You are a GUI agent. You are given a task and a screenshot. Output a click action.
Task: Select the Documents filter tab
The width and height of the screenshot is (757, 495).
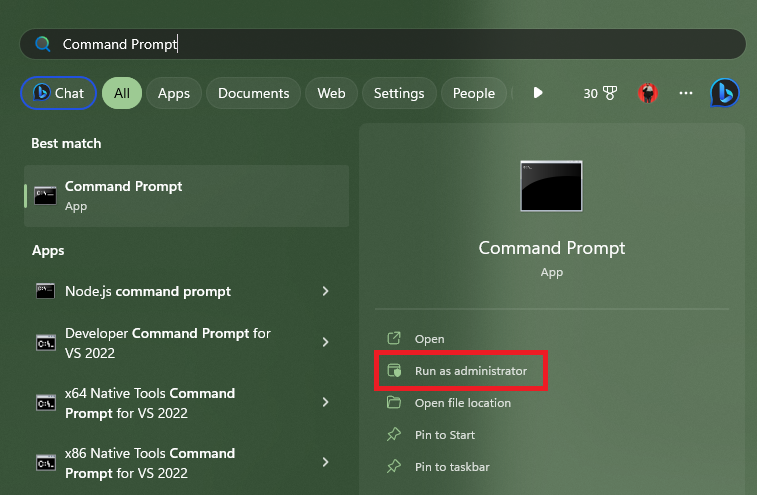(253, 93)
